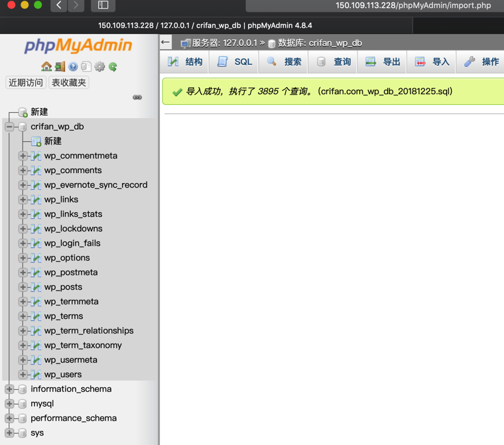The width and height of the screenshot is (504, 445).
Task: Collapse the crifan_wp_db database tree
Action: point(9,127)
